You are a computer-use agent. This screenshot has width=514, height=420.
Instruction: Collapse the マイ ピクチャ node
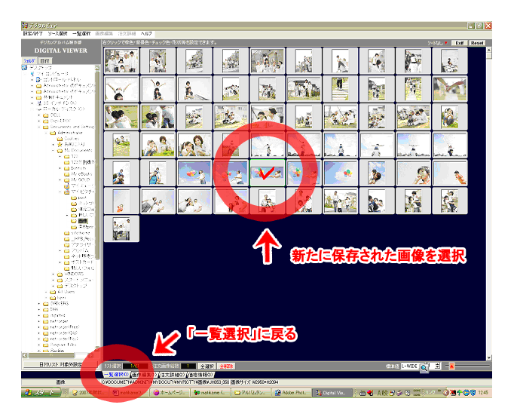coord(60,192)
